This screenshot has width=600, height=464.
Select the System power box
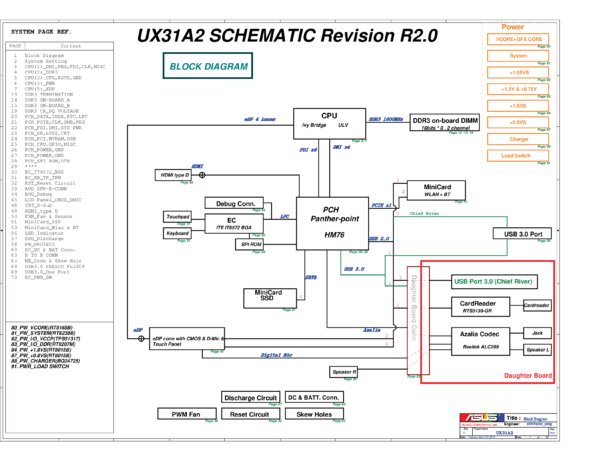518,56
